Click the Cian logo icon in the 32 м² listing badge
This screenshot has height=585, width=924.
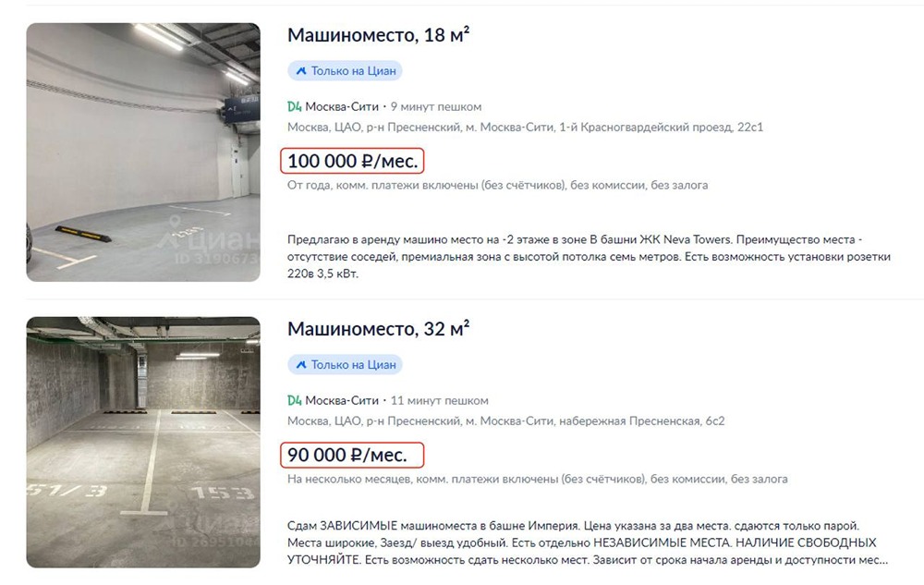(299, 365)
